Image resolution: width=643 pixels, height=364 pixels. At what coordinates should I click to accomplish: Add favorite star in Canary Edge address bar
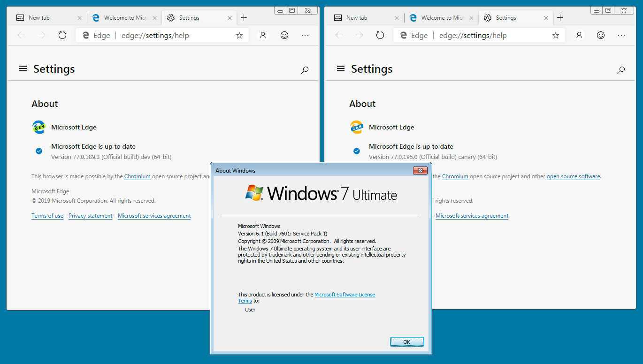coord(556,35)
